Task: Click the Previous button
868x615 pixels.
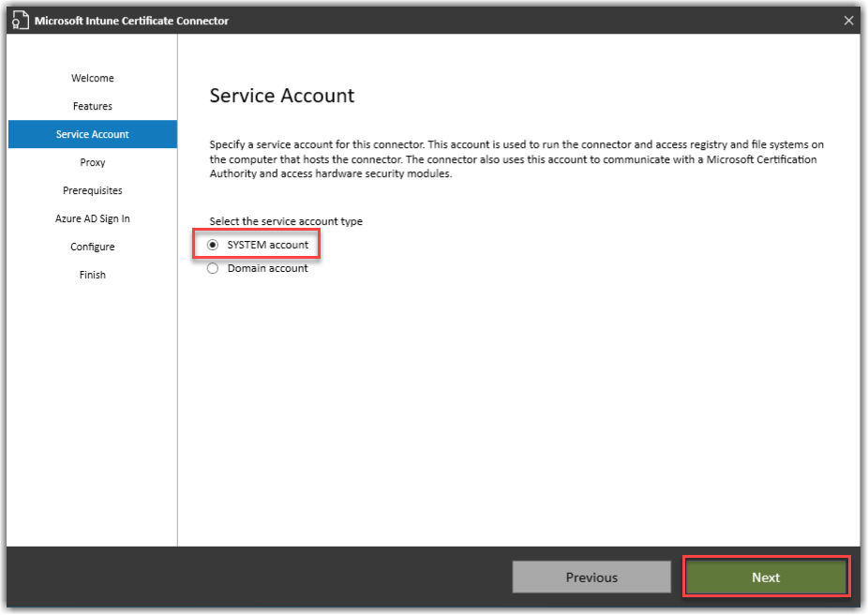Action: pos(591,577)
